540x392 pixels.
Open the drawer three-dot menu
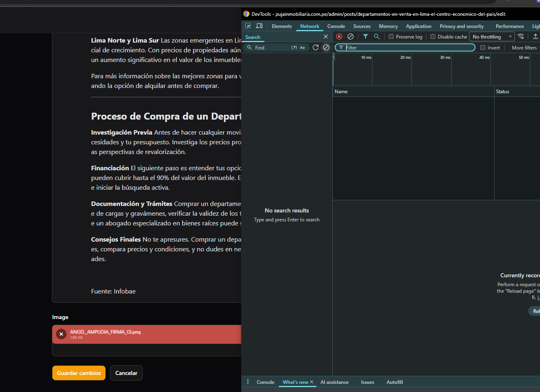248,382
